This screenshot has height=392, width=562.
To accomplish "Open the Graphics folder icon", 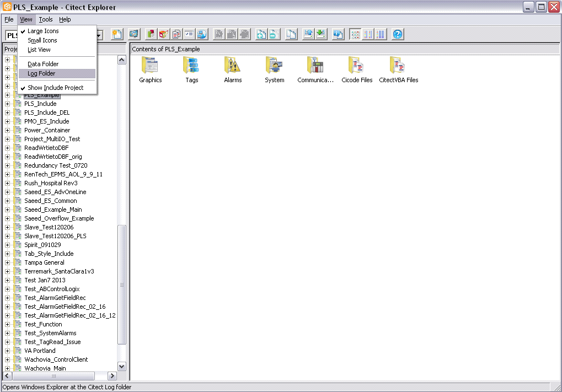I will (150, 65).
